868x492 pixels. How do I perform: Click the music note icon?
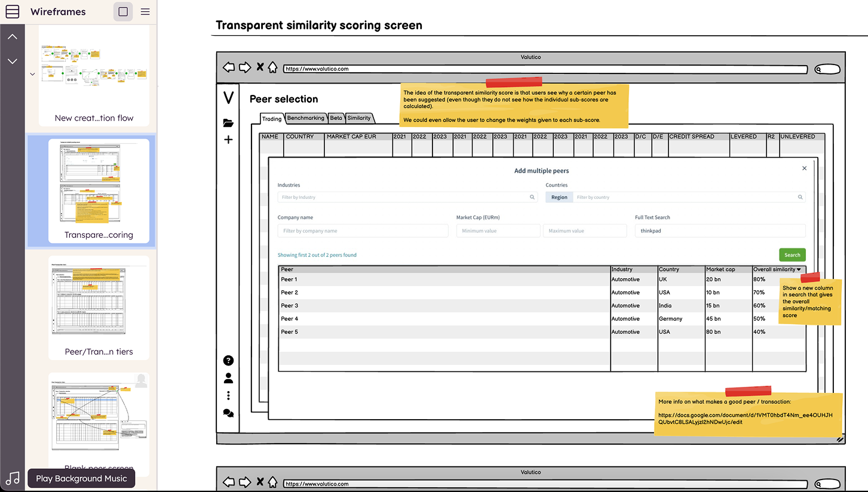[x=13, y=478]
